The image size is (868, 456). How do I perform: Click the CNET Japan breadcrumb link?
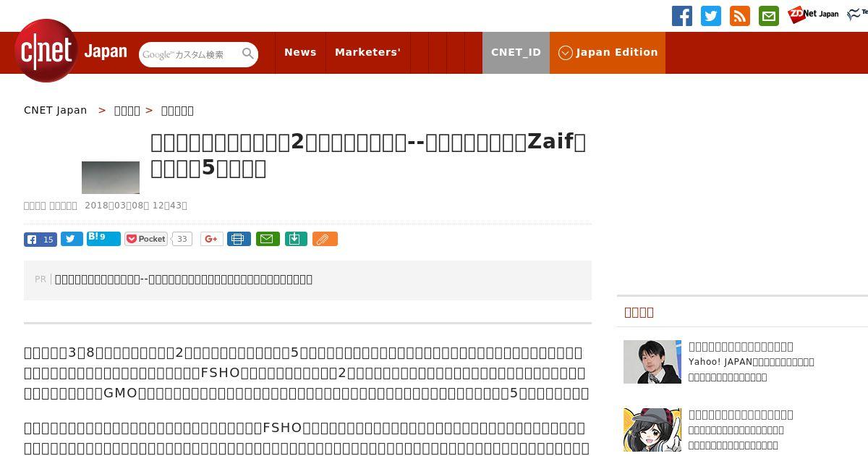click(55, 110)
